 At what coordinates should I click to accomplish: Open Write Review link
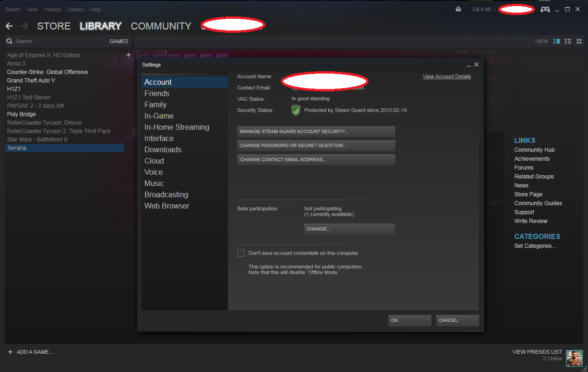click(x=531, y=221)
